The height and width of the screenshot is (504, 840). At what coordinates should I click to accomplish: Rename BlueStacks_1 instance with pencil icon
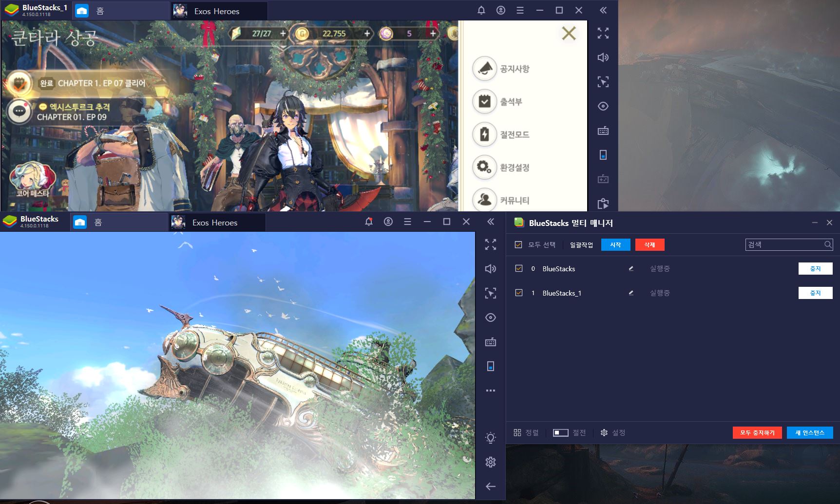(x=631, y=293)
